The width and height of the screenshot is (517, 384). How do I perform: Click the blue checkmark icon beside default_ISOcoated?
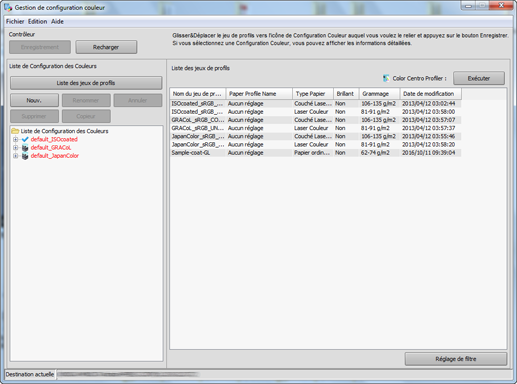(25, 139)
